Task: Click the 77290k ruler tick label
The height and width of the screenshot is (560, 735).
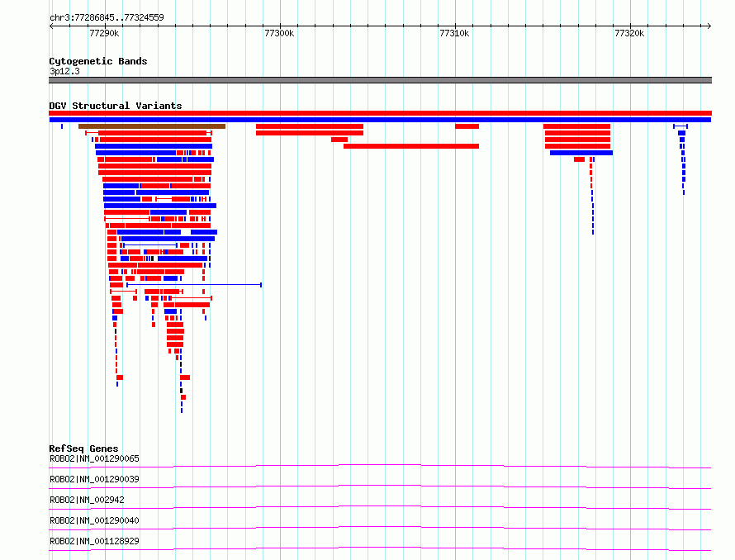Action: click(104, 33)
